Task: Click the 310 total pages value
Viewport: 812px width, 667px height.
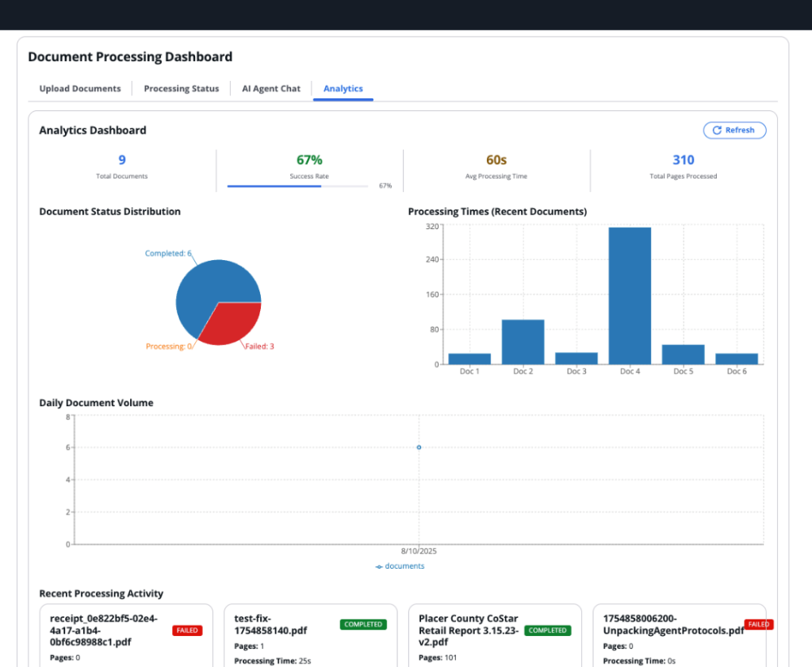Action: [x=683, y=160]
